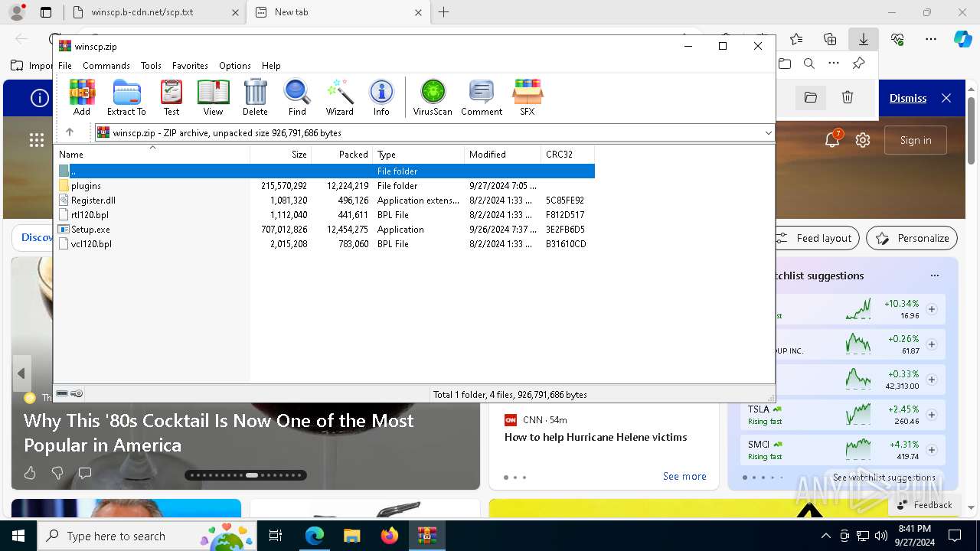Click the key icon in WinRAR status bar
Screen dimensions: 980x551
[77, 394]
